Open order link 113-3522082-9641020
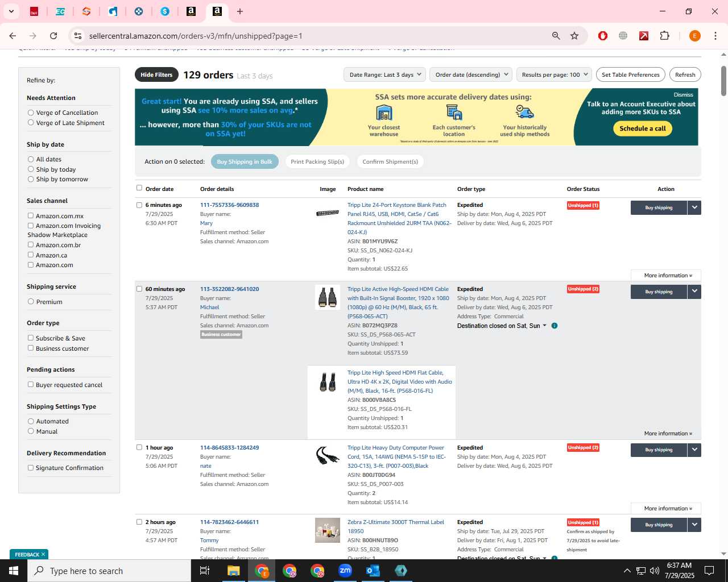The height and width of the screenshot is (582, 728). pos(229,289)
